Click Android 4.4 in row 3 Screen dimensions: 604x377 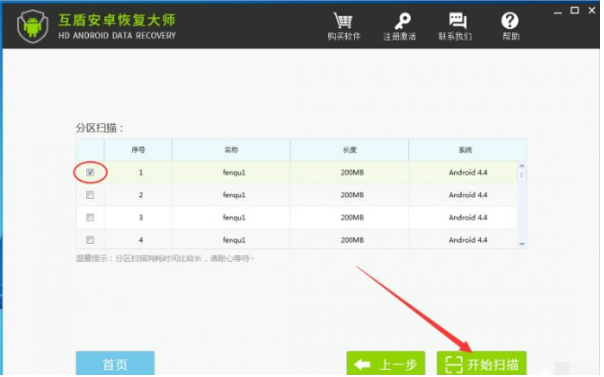coord(468,218)
